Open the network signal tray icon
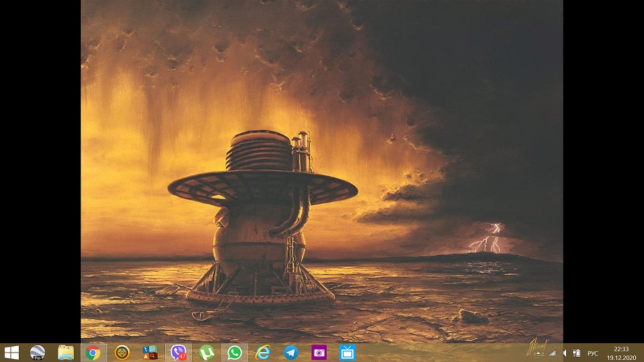The width and height of the screenshot is (644, 362). pos(553,353)
